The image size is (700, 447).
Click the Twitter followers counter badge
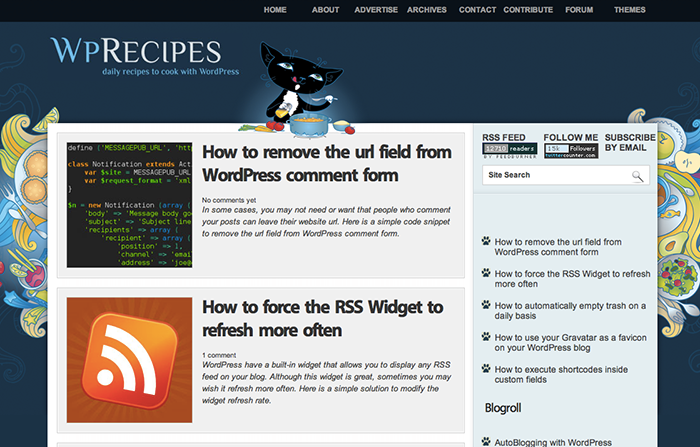tap(571, 151)
